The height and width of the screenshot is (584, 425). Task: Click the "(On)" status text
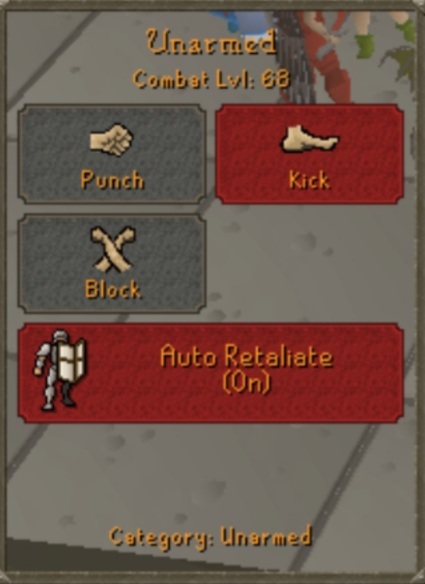246,383
